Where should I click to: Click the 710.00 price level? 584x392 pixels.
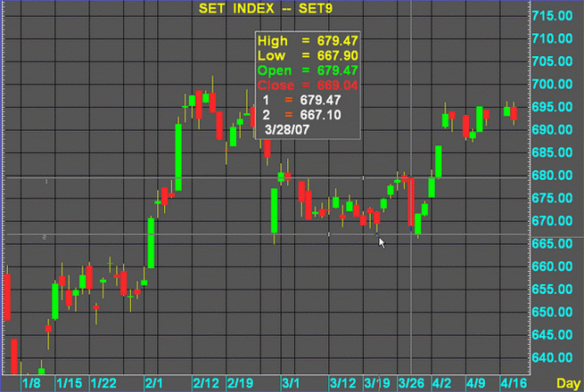click(x=552, y=38)
